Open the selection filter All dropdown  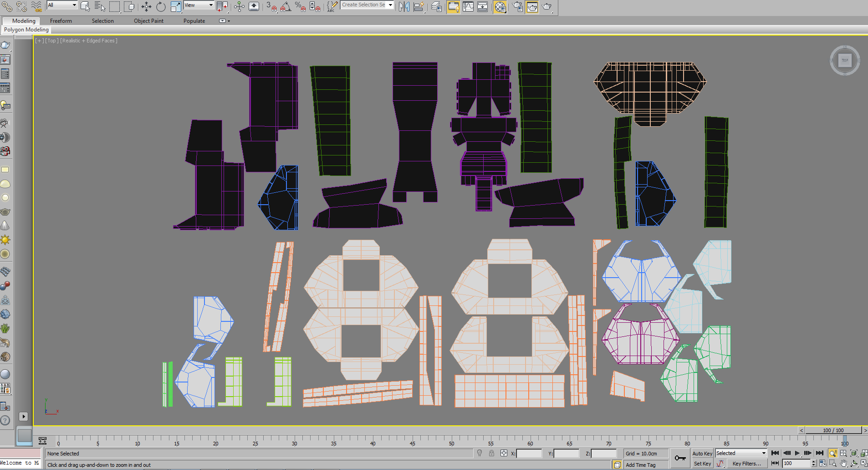62,5
